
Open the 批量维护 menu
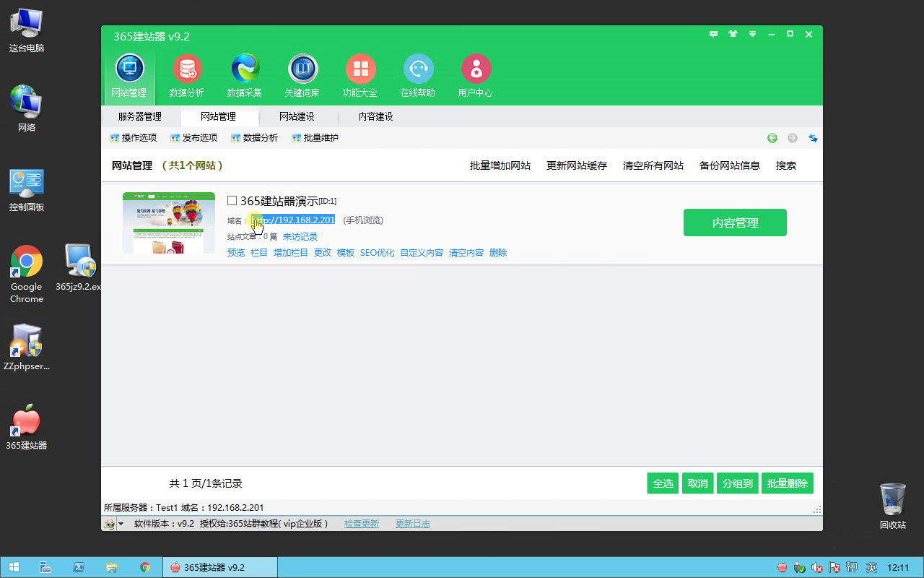pyautogui.click(x=315, y=138)
